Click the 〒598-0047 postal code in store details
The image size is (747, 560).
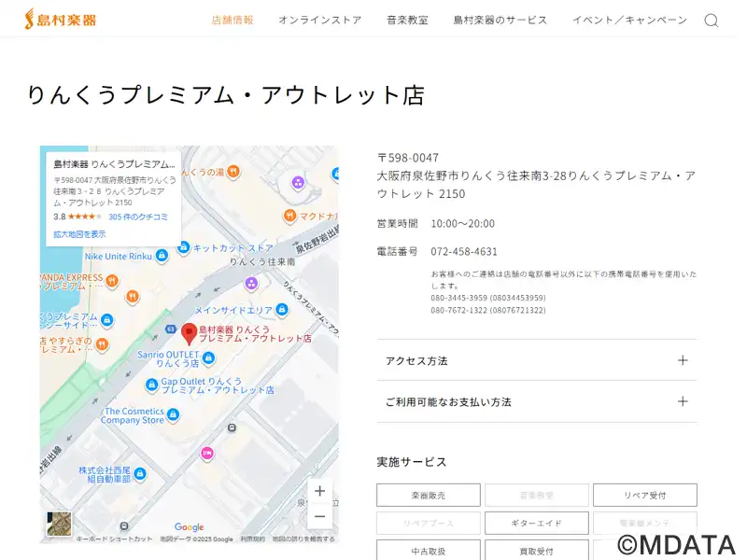click(408, 158)
